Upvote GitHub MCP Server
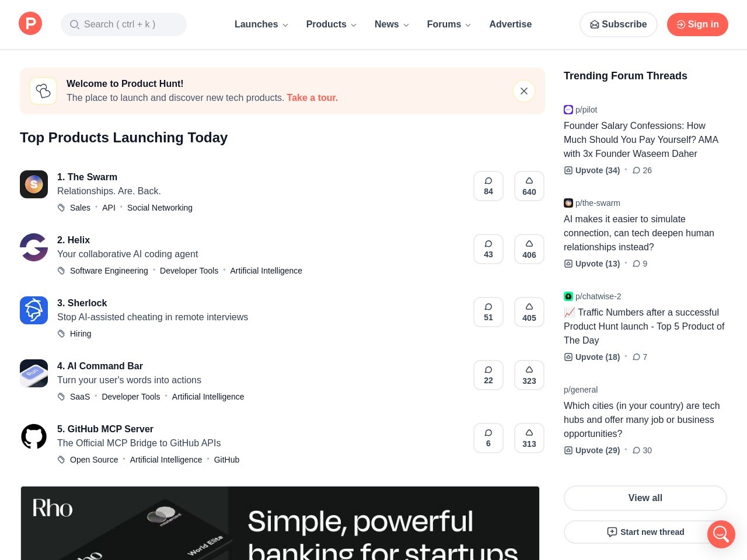Image resolution: width=747 pixels, height=560 pixels. (529, 437)
